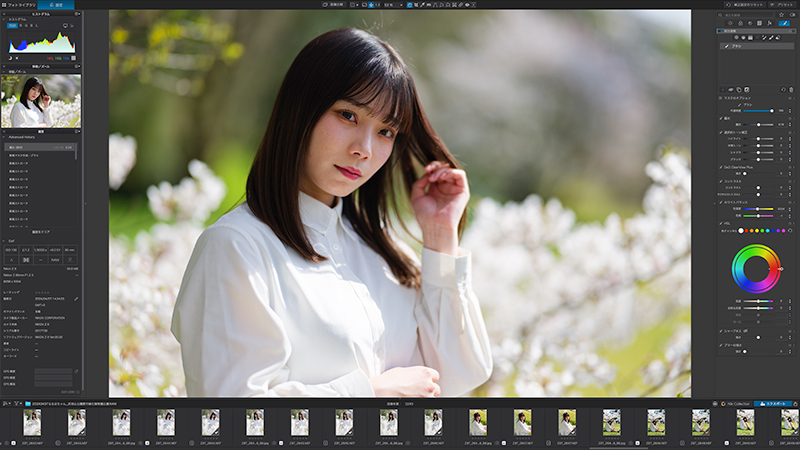Select the top highlighted history entry
This screenshot has width=800, height=450.
click(x=40, y=147)
